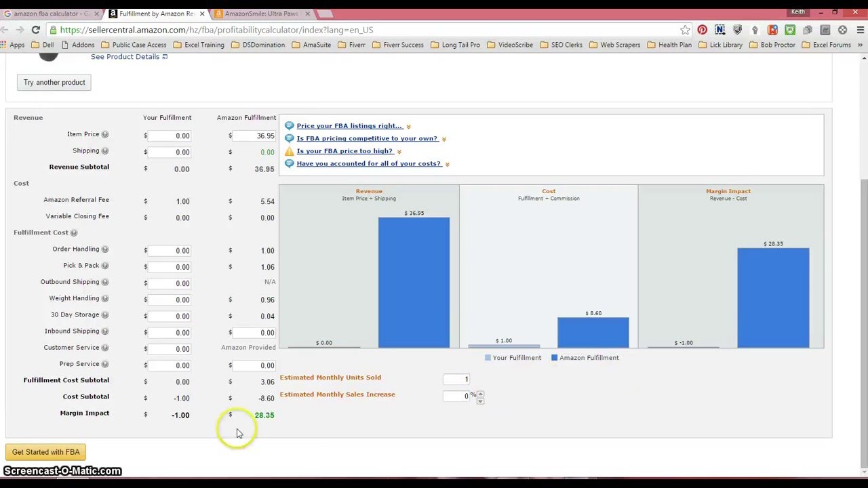
Task: Edit the Amazon Fulfillment Item Price field
Action: [x=255, y=136]
